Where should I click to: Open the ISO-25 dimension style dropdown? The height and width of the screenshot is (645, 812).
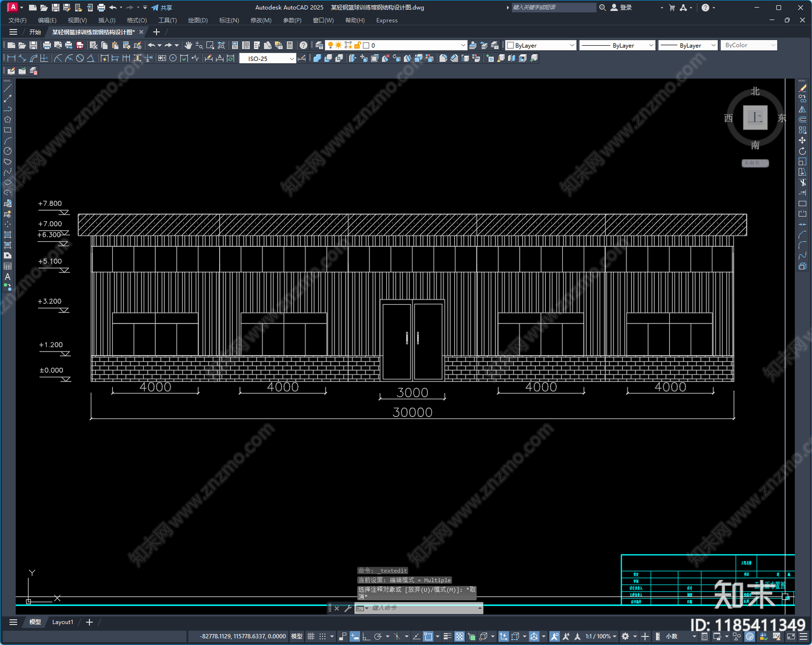(x=267, y=58)
